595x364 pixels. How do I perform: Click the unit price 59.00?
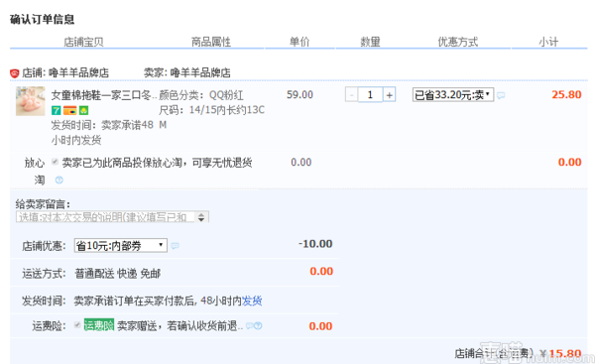coord(299,94)
